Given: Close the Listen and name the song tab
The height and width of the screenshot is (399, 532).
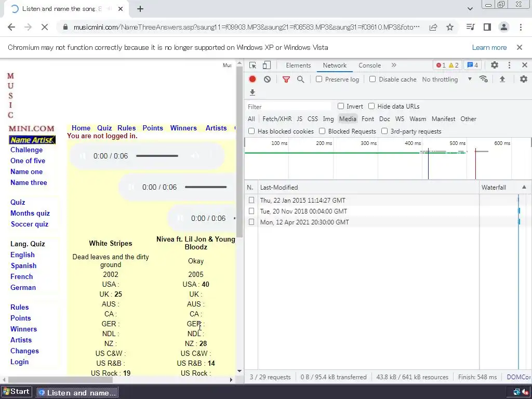Looking at the screenshot, I should 121,9.
